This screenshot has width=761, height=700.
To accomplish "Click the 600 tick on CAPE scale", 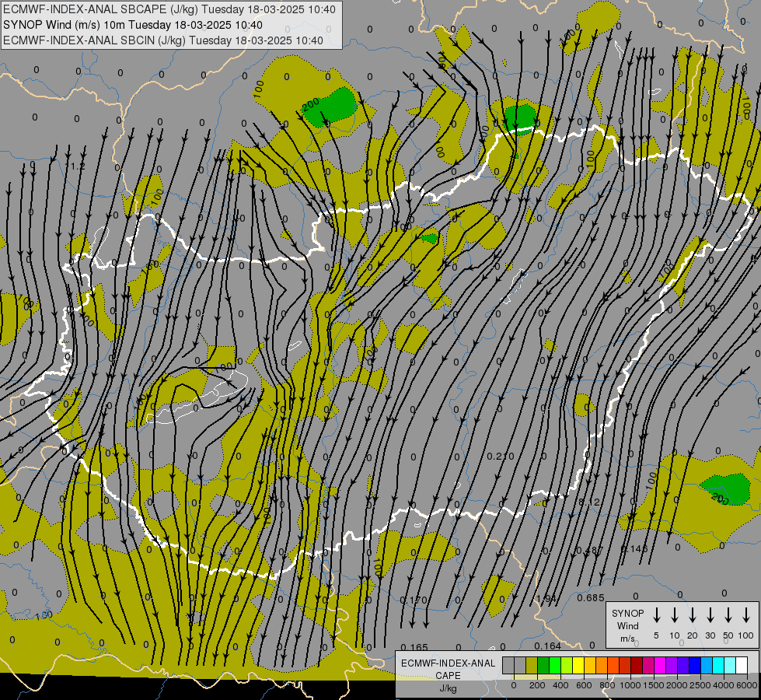I will [x=584, y=685].
